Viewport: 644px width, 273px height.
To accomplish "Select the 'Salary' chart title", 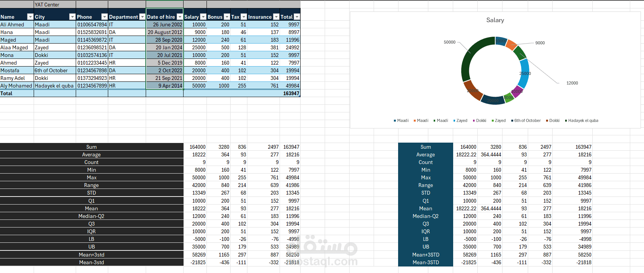I will pyautogui.click(x=495, y=20).
